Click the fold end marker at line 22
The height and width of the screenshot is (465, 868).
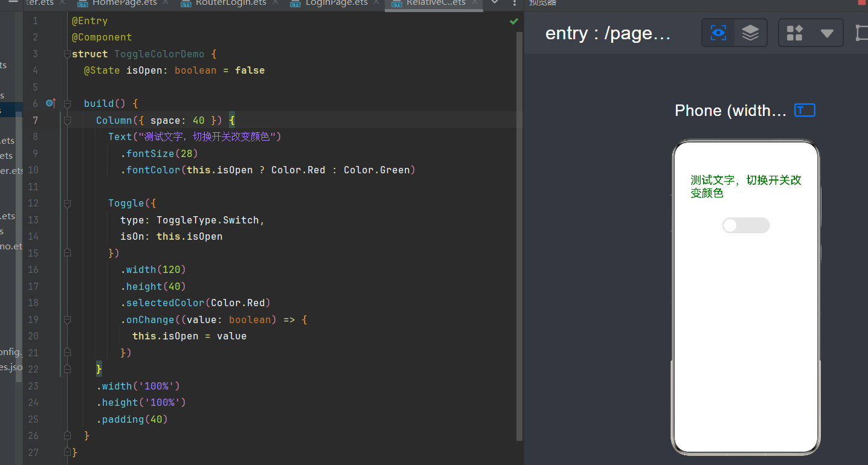[x=67, y=369]
